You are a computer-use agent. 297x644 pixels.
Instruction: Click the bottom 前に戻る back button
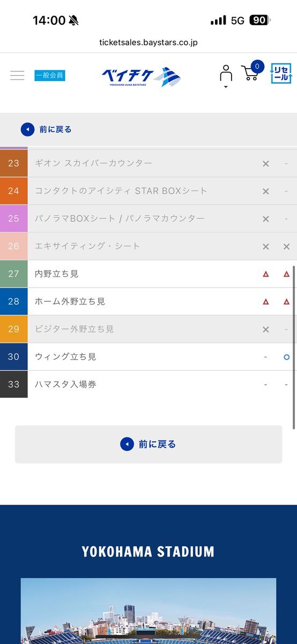coord(148,444)
